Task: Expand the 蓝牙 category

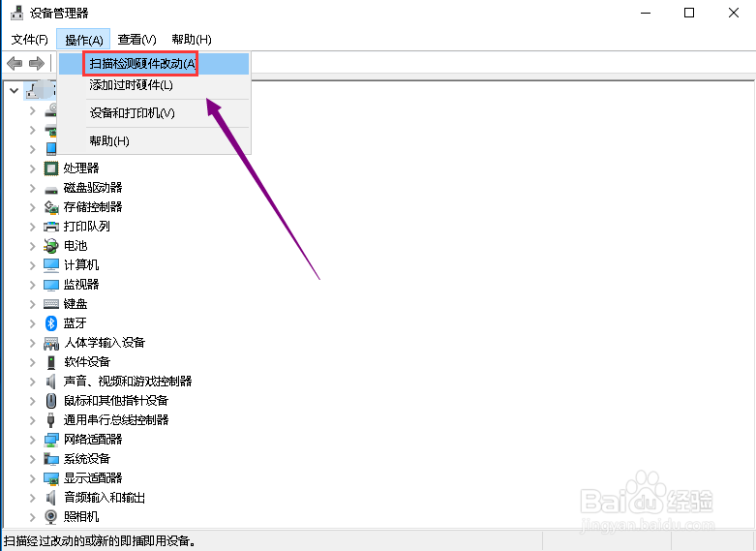Action: point(32,323)
